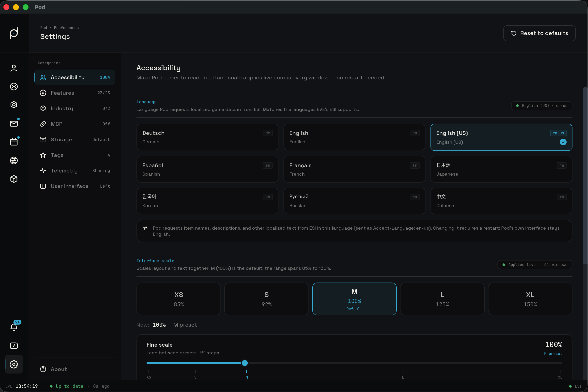Choose Français language card
The width and height of the screenshot is (588, 392).
[x=354, y=169]
